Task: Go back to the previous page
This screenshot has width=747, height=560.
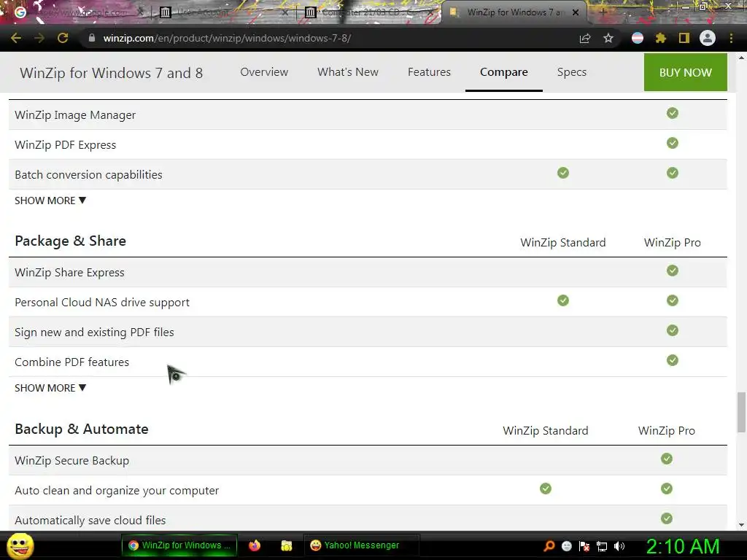Action: [x=16, y=38]
